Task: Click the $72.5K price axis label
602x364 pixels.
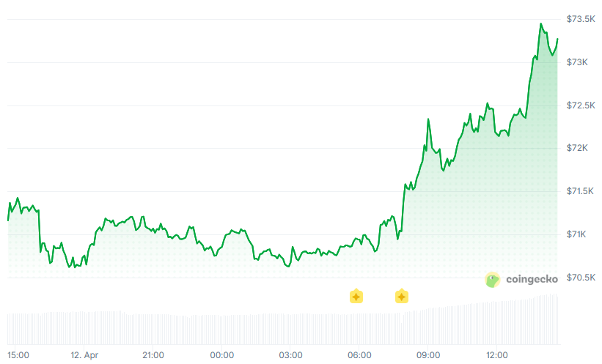Action: [x=580, y=105]
